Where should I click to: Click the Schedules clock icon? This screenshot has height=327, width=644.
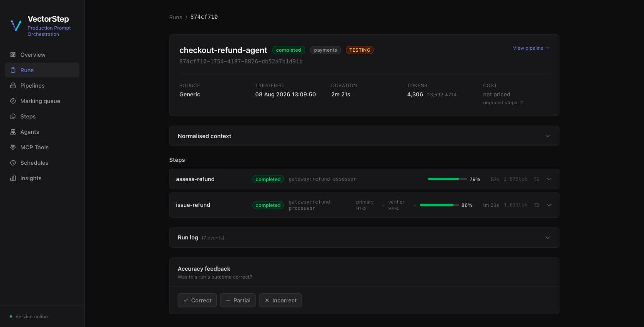click(x=13, y=163)
